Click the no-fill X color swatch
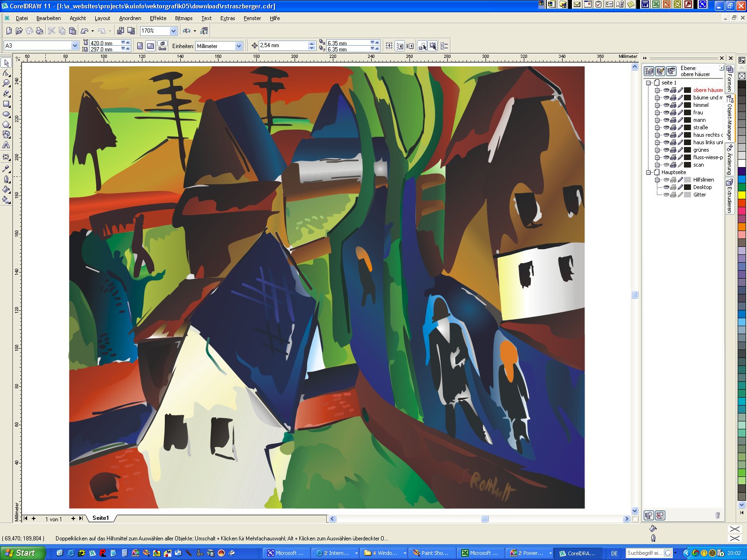 (742, 76)
